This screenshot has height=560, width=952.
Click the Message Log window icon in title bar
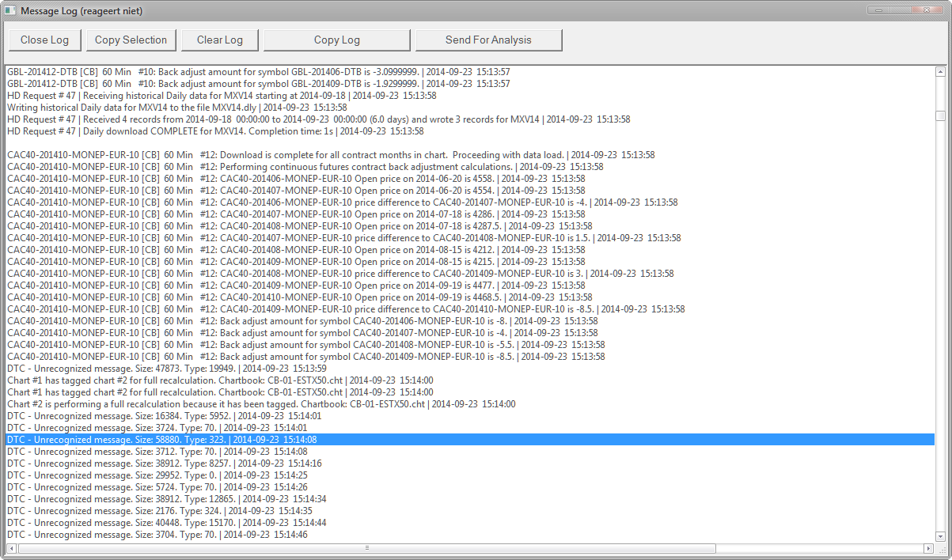pos(9,10)
